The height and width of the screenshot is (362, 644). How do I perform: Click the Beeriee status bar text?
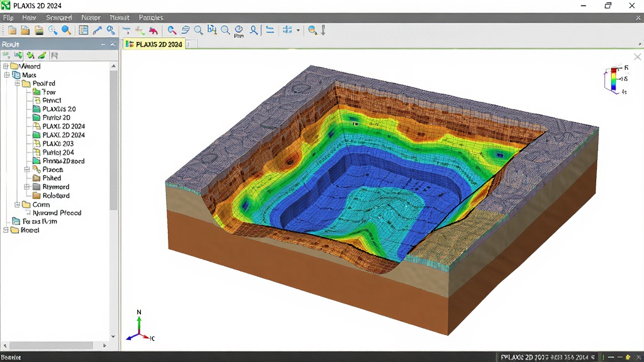[x=11, y=358]
